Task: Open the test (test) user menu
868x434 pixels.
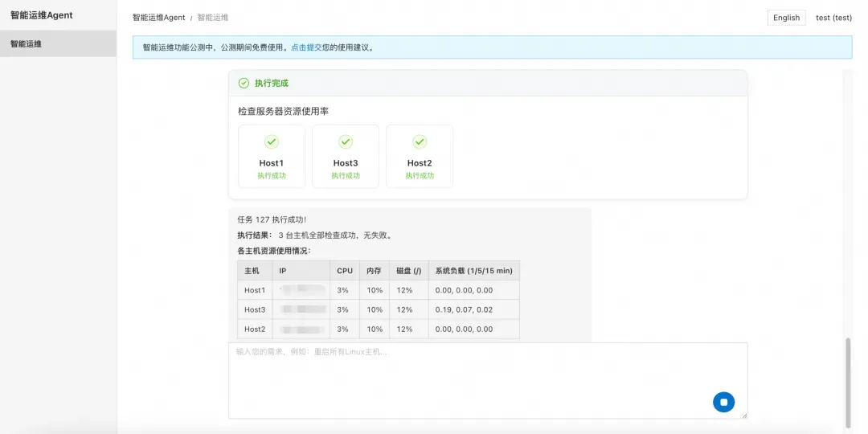Action: tap(833, 18)
